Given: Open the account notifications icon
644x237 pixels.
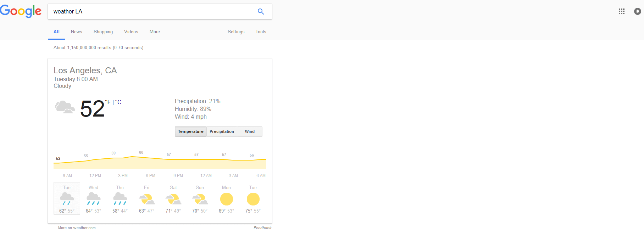Looking at the screenshot, I should tap(637, 11).
